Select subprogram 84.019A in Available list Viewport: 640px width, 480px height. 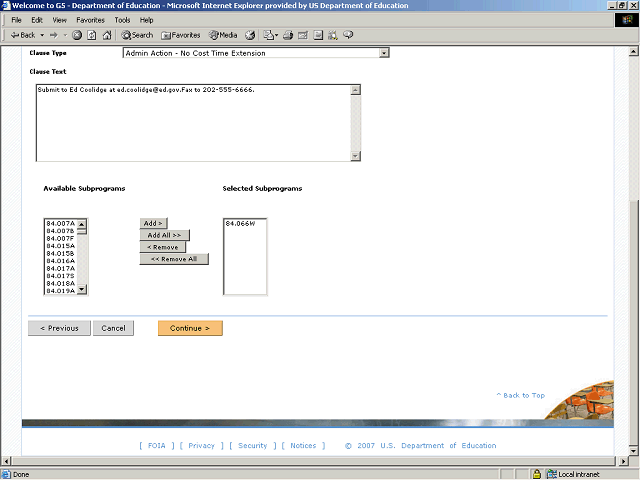pyautogui.click(x=60, y=291)
